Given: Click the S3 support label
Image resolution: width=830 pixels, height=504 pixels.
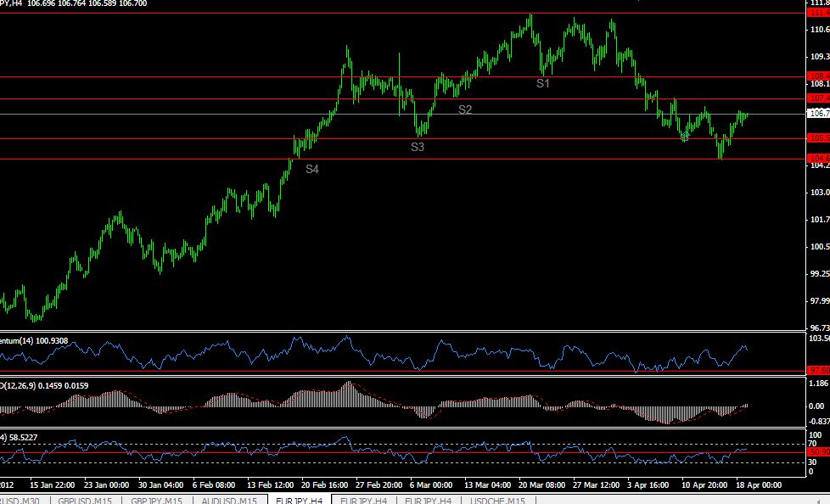Looking at the screenshot, I should coord(418,147).
